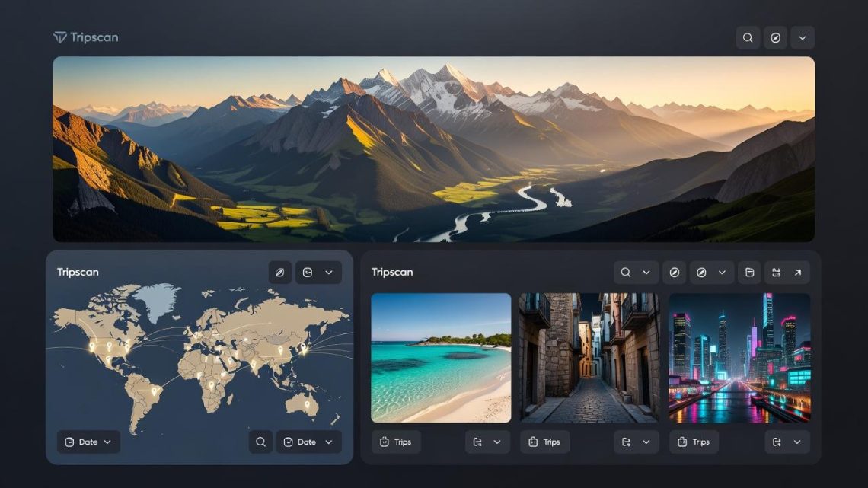Screen dimensions: 868x488
Task: Click the swap icon in the trips toolbar
Action: [776, 273]
